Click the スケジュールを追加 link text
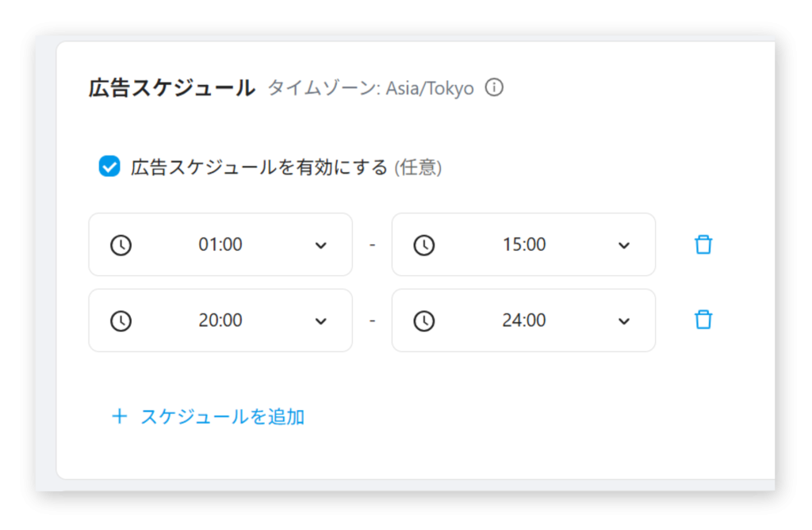This screenshot has width=812, height=530. 223,417
